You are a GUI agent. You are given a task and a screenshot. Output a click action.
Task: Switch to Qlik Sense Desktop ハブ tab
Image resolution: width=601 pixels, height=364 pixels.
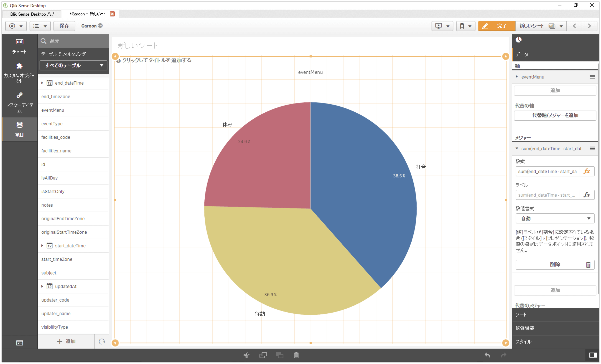click(32, 14)
